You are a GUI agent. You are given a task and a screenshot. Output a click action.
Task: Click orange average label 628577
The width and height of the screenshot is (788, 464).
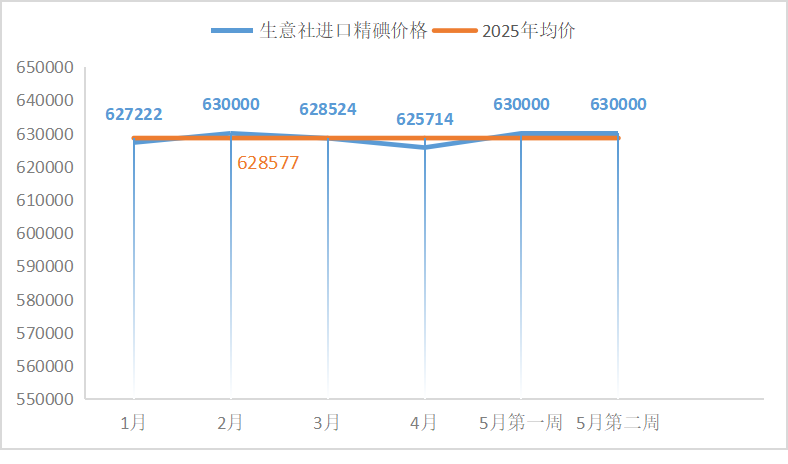point(268,163)
